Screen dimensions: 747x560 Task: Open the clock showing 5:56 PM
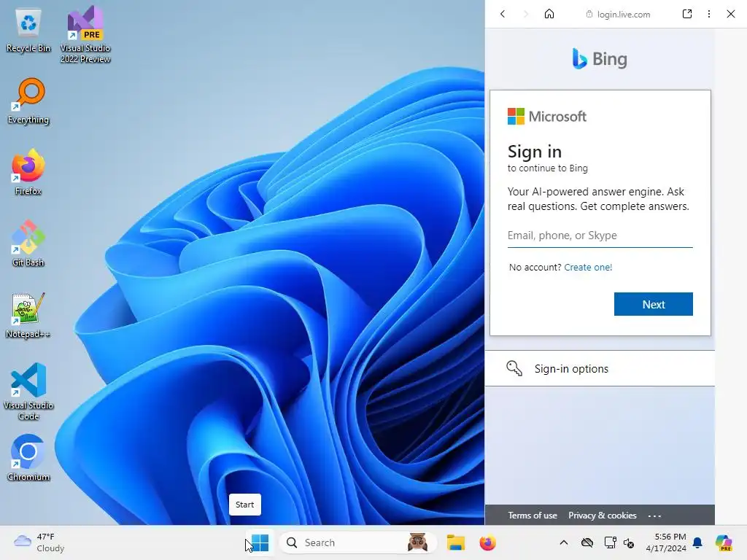pos(666,542)
